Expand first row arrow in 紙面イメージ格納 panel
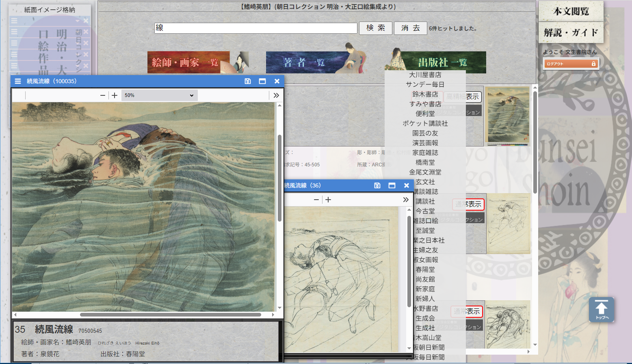Screen dimensions: 632x364 [x=78, y=21]
